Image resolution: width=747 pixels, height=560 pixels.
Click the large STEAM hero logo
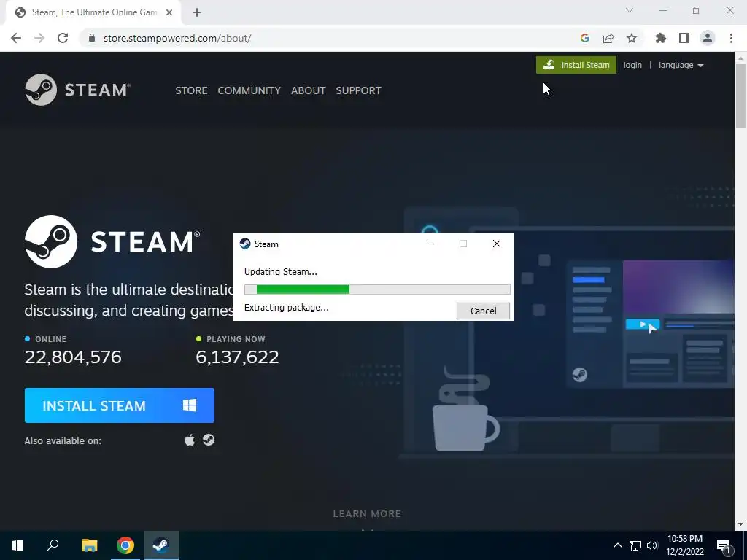112,241
